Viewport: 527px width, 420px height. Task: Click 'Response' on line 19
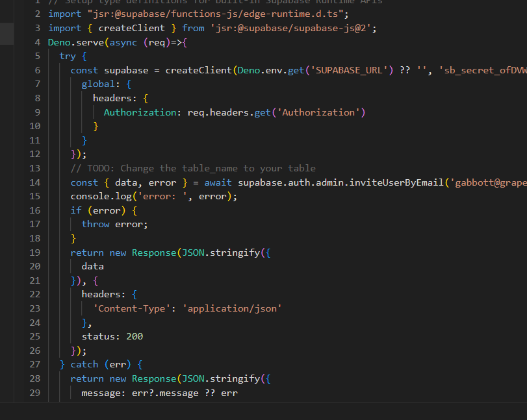pos(154,253)
